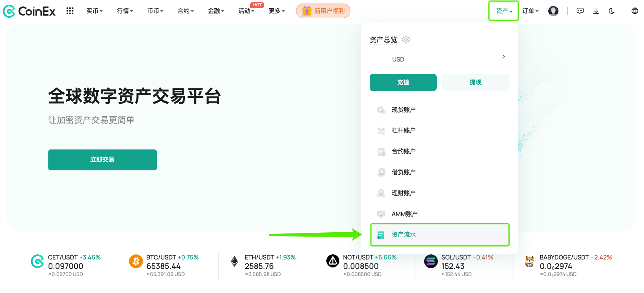Click the BABYDOGE coin icon
Screen dimensions: 644x293
[x=529, y=261]
